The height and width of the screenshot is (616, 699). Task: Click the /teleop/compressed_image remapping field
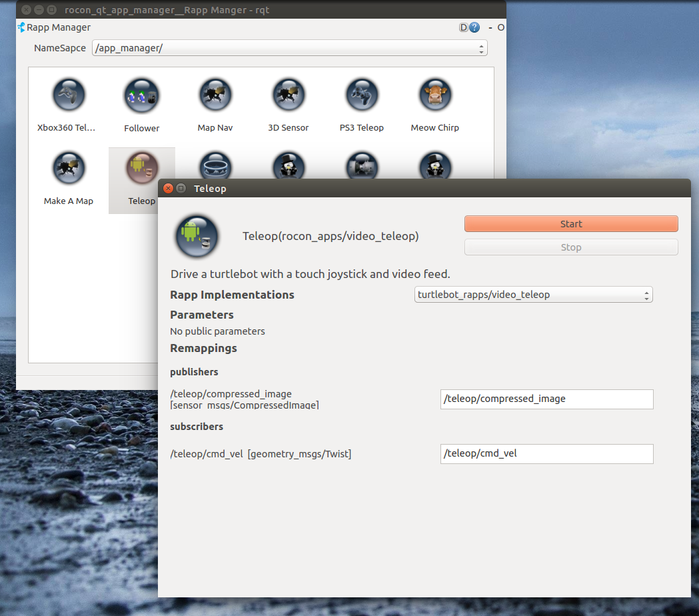pos(546,399)
